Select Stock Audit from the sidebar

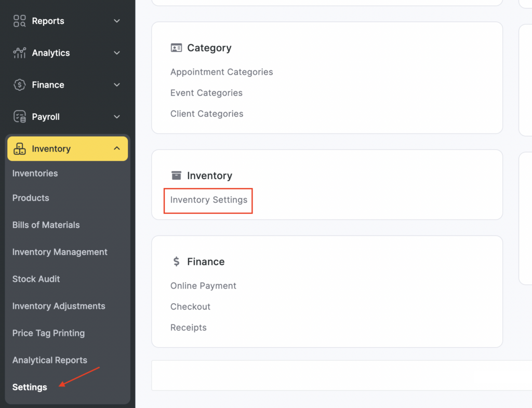pos(36,279)
